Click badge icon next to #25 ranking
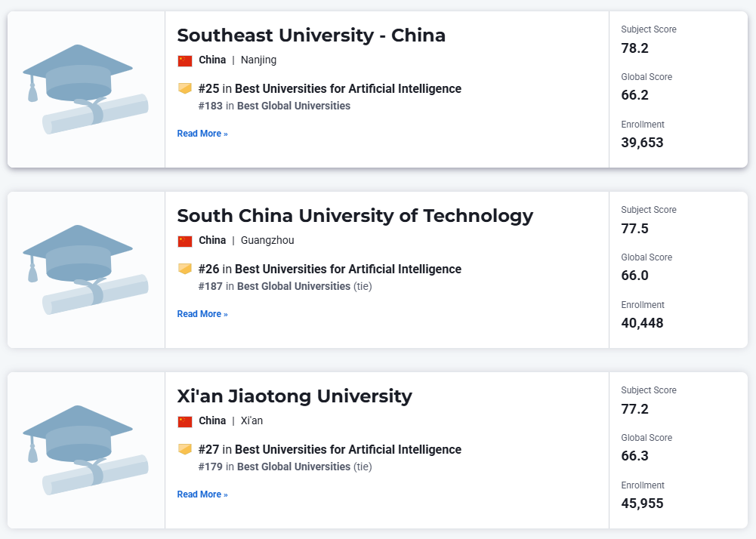This screenshot has height=539, width=756. [x=185, y=88]
